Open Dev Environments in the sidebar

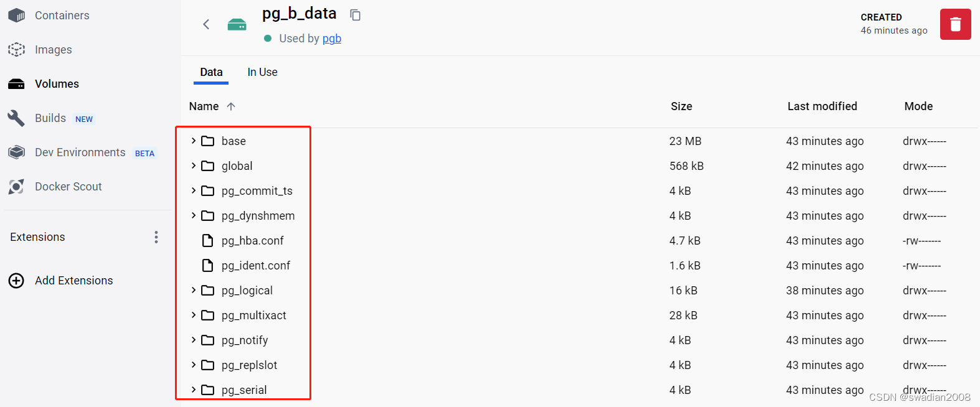coord(80,152)
